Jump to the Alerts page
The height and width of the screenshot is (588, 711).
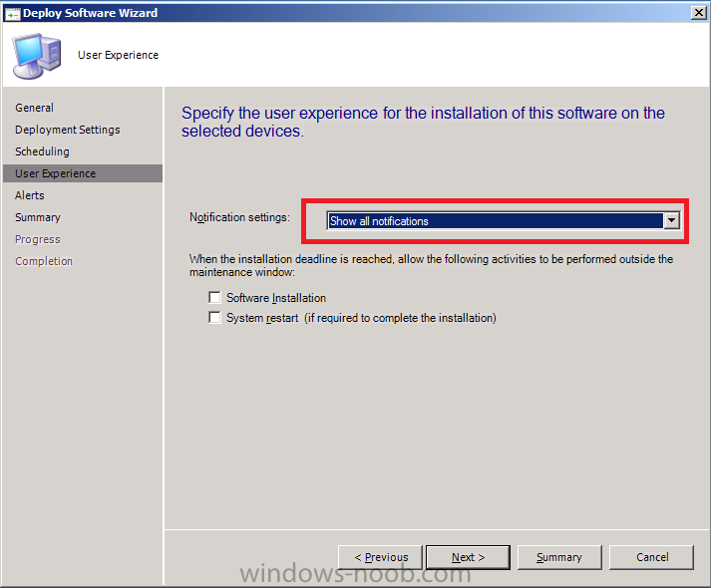tap(30, 195)
